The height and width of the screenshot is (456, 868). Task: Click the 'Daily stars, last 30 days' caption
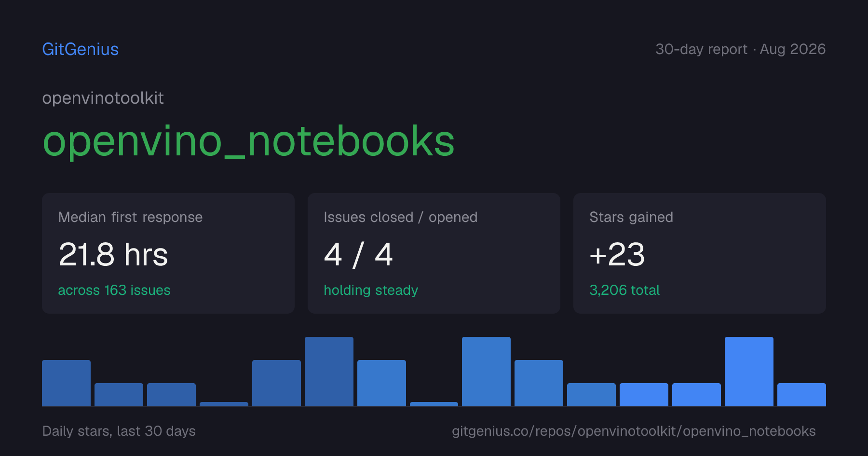[119, 431]
